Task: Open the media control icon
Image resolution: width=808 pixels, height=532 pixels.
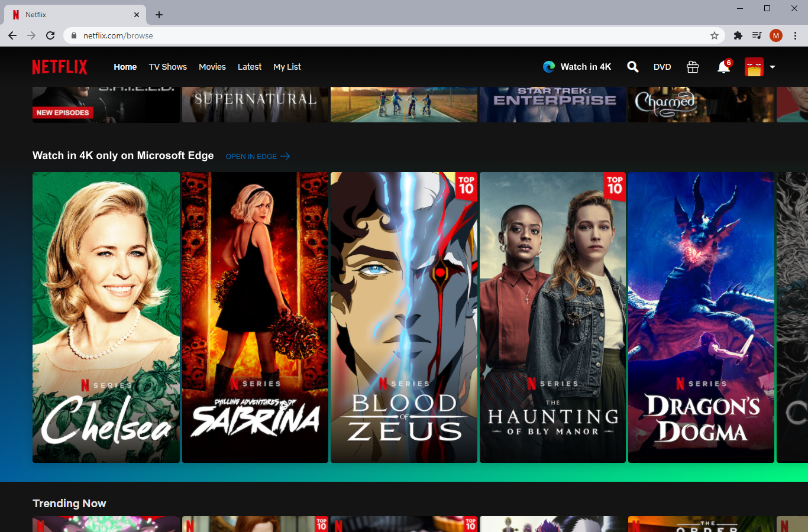Action: tap(757, 35)
